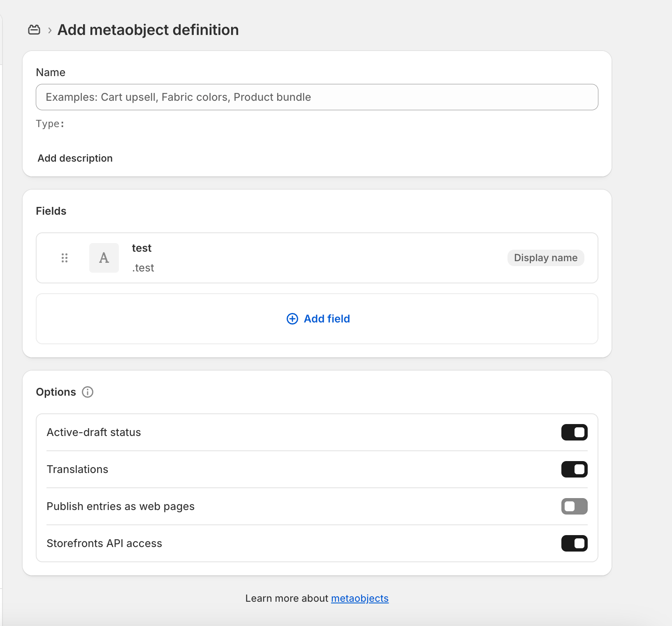This screenshot has height=626, width=672.
Task: Click Add description button
Action: (x=75, y=158)
